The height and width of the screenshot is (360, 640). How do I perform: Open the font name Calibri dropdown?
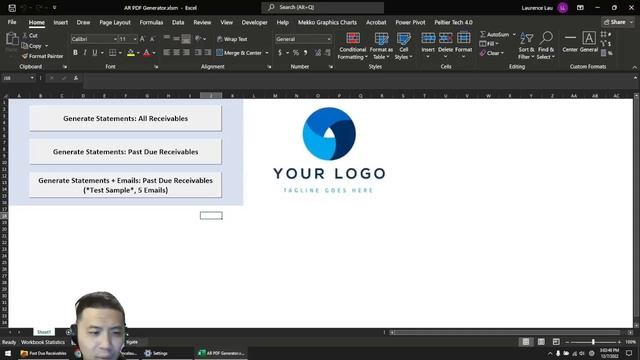[x=115, y=39]
